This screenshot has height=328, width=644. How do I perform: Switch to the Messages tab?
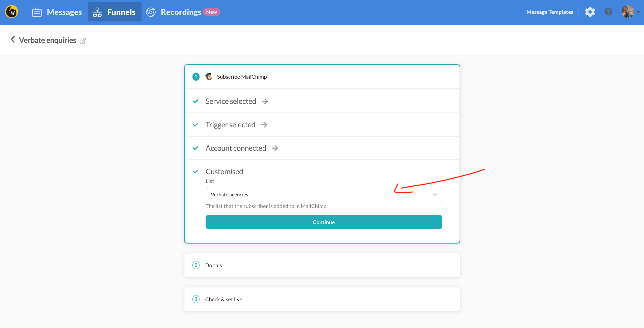[64, 12]
